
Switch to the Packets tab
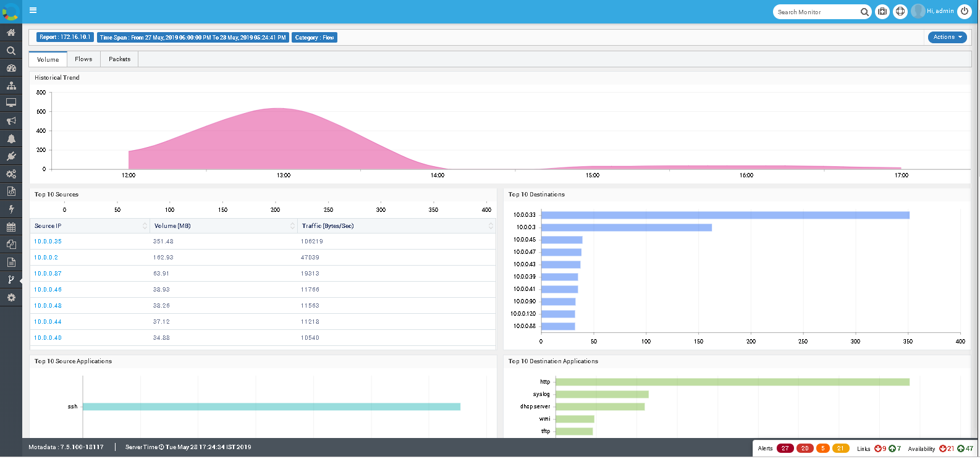(119, 59)
